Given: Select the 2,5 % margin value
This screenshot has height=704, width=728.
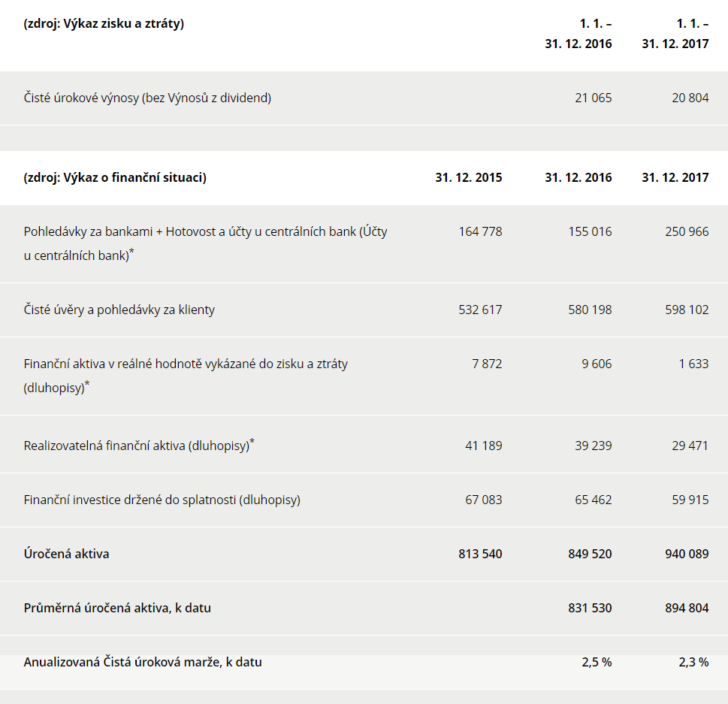Looking at the screenshot, I should coord(597,662).
